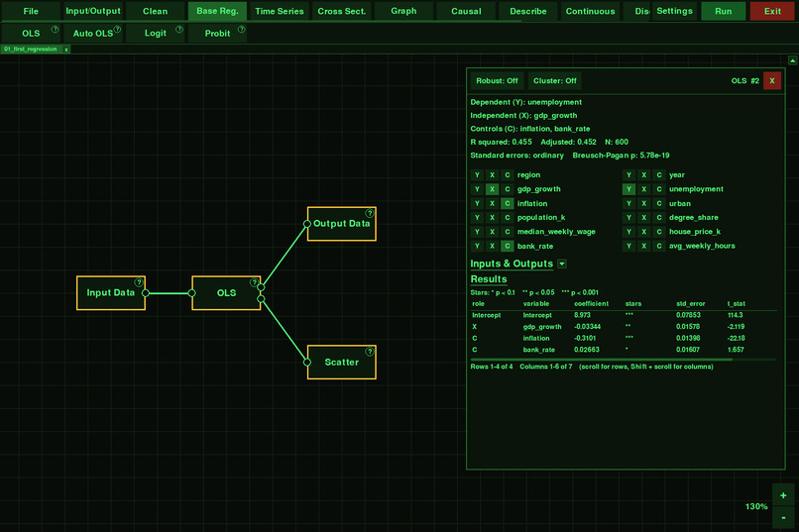Add an OLS node from toolbar

coord(31,33)
